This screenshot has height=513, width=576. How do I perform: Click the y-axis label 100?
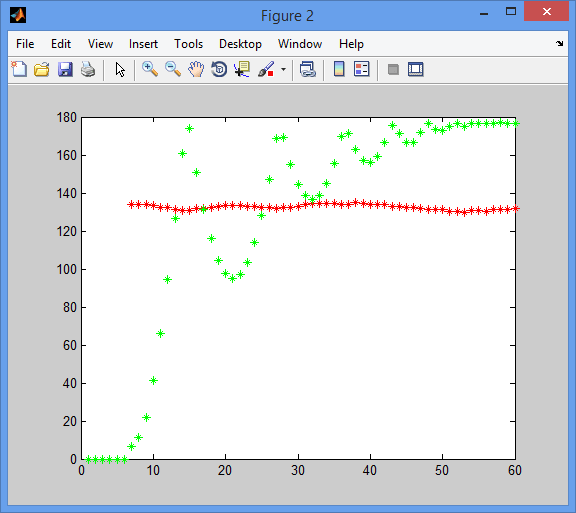[66, 269]
